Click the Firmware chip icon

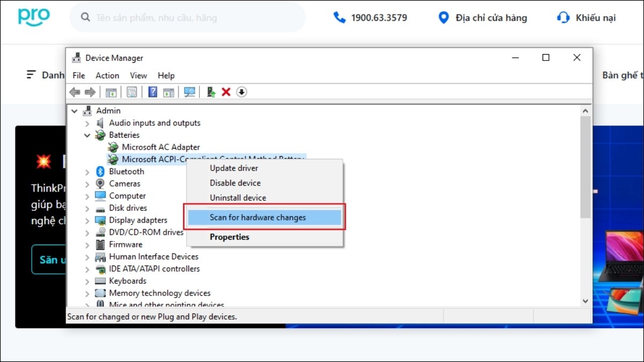(100, 245)
